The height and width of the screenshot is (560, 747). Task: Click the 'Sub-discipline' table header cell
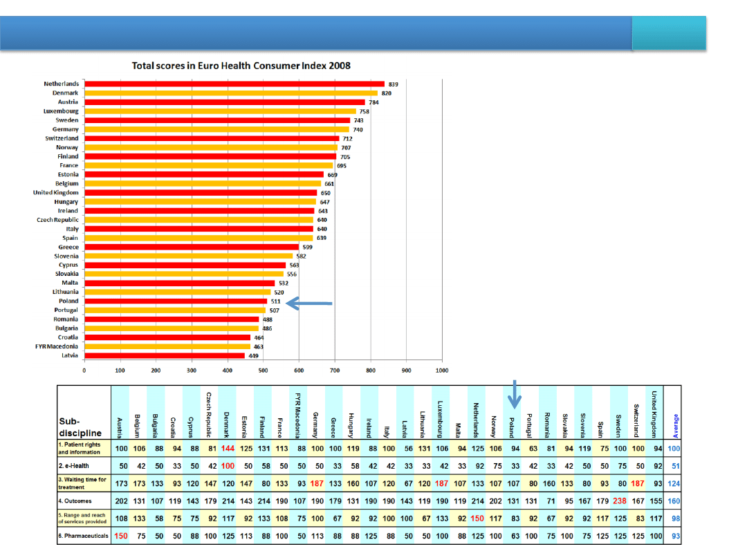tap(83, 427)
